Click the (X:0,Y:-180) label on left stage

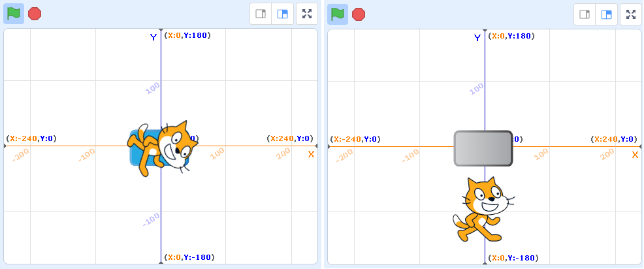pos(189,257)
